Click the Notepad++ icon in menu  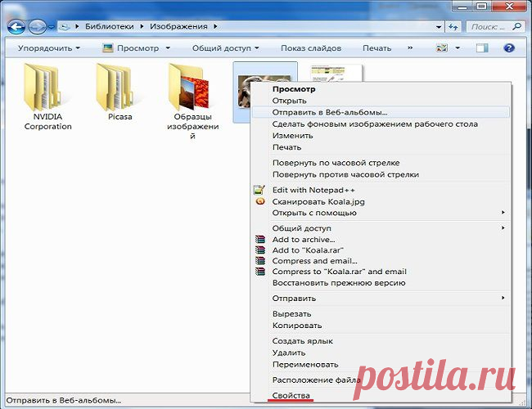(259, 190)
